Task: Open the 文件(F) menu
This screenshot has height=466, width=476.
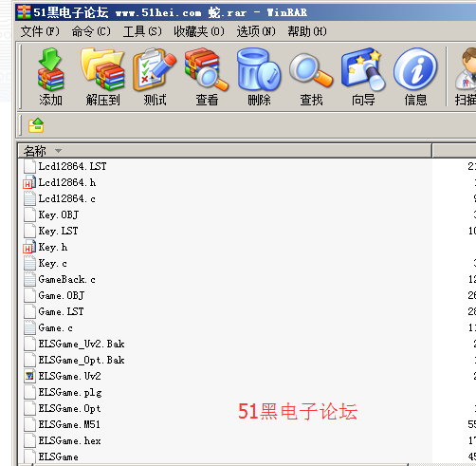Action: tap(40, 31)
